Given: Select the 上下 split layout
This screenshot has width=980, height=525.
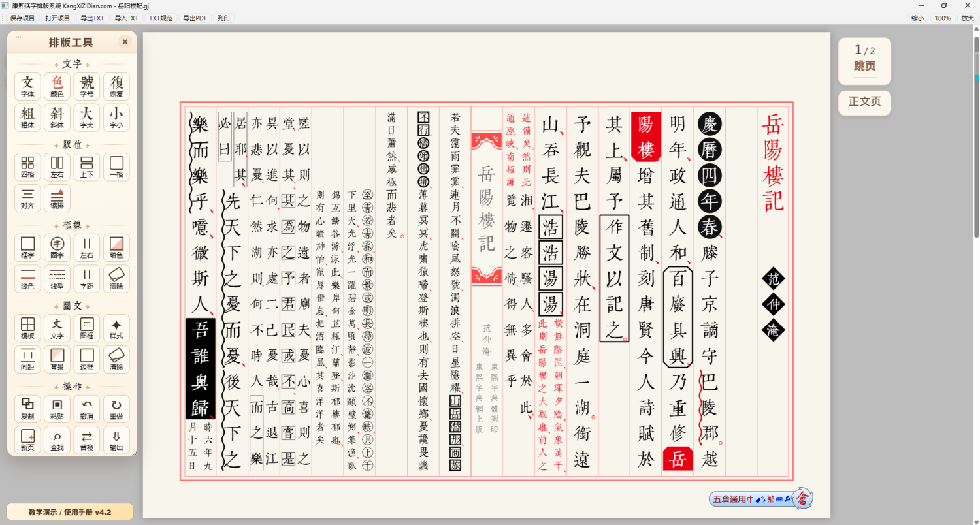Looking at the screenshot, I should [87, 167].
